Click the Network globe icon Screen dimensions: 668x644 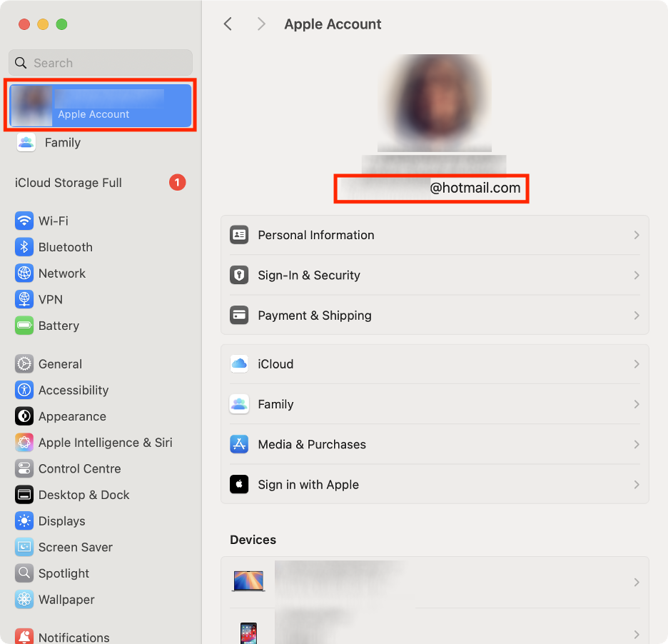point(24,273)
